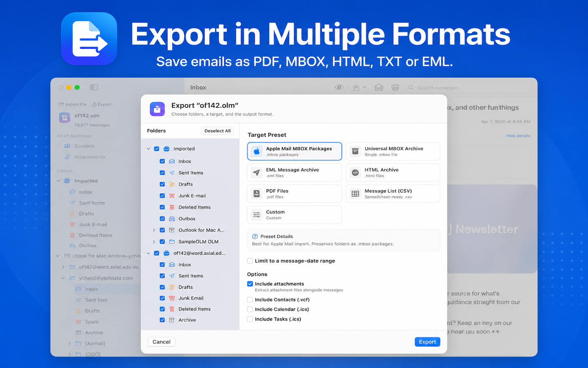Viewport: 588px width, 368px height.
Task: Enable Include Calendar (.ics)
Action: coord(250,310)
